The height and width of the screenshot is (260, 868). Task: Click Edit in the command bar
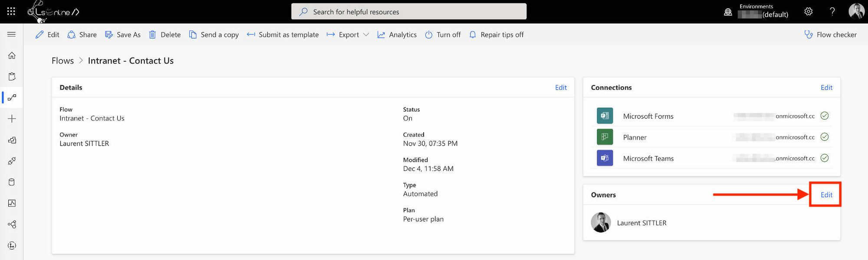47,35
